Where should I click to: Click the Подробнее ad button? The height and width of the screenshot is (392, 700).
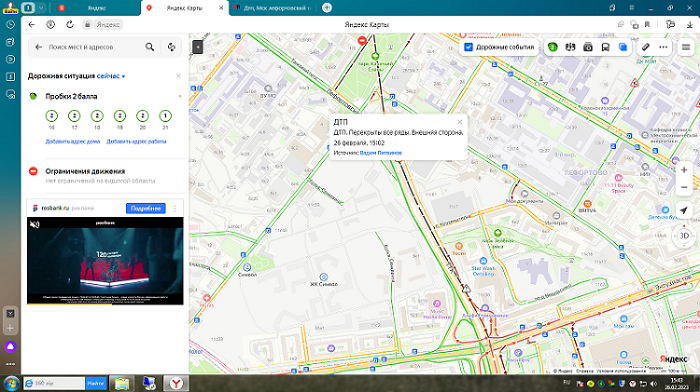pos(146,209)
